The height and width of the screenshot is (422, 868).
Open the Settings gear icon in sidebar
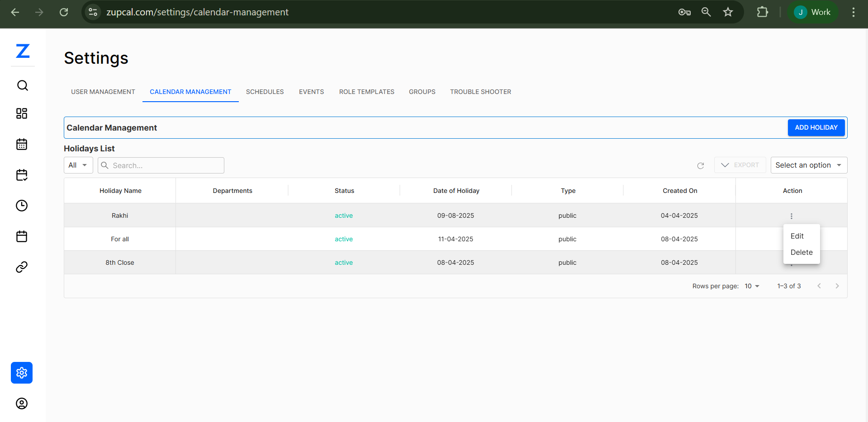pos(22,373)
